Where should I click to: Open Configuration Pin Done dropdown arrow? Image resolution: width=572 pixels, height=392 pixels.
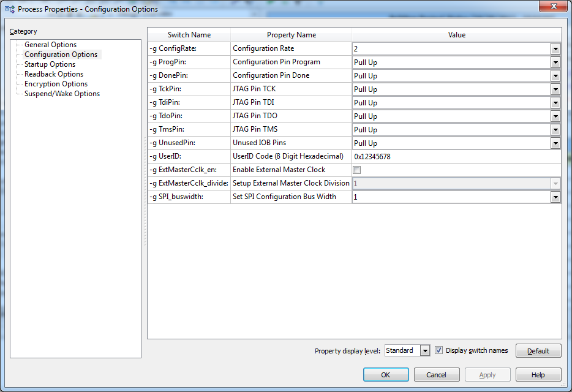click(555, 76)
